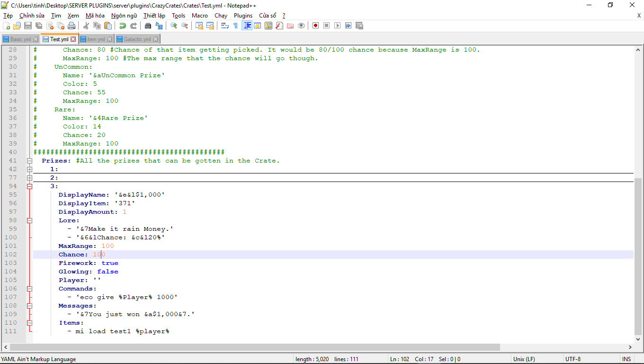Click the Cut scissors icon
This screenshot has height=364, width=644.
[86, 26]
